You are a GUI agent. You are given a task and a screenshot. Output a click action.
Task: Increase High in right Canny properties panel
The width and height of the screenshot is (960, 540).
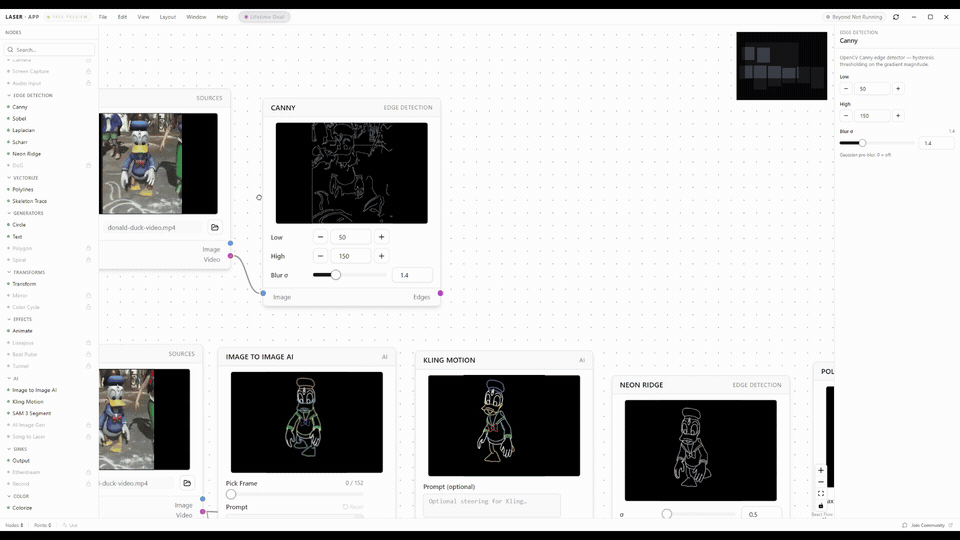coord(898,116)
